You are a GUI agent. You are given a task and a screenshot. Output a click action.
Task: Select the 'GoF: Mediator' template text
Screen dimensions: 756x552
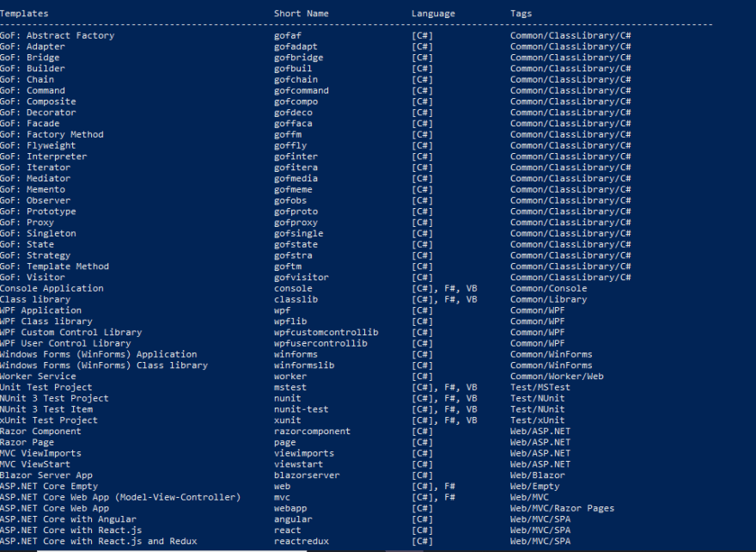pyautogui.click(x=35, y=179)
